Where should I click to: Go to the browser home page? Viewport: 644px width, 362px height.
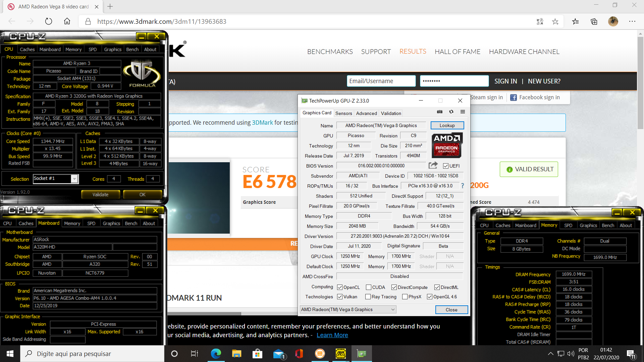tap(67, 21)
